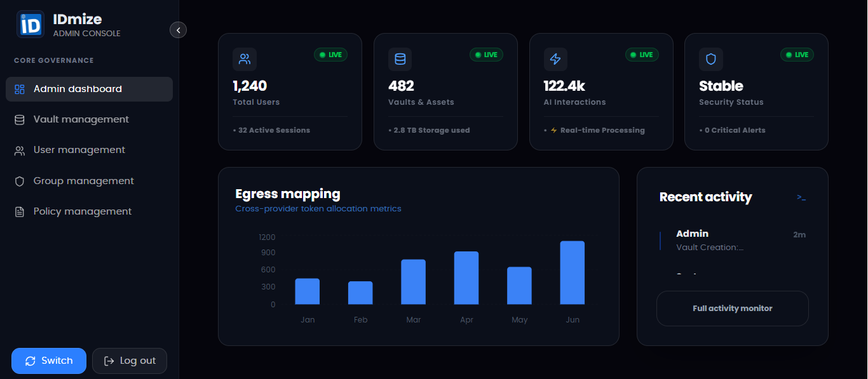Click the Policy management document icon
This screenshot has width=868, height=379.
click(x=20, y=211)
